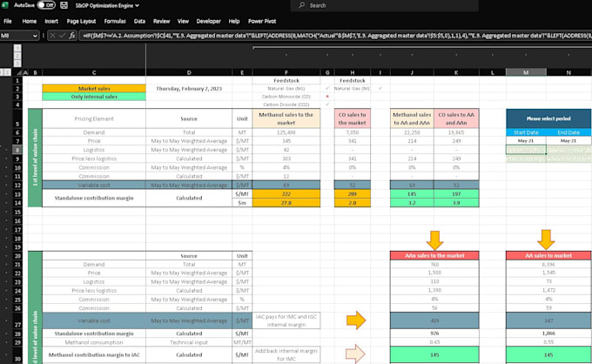This screenshot has height=364, width=592.
Task: Click the insert function fx icon
Action: pos(70,36)
